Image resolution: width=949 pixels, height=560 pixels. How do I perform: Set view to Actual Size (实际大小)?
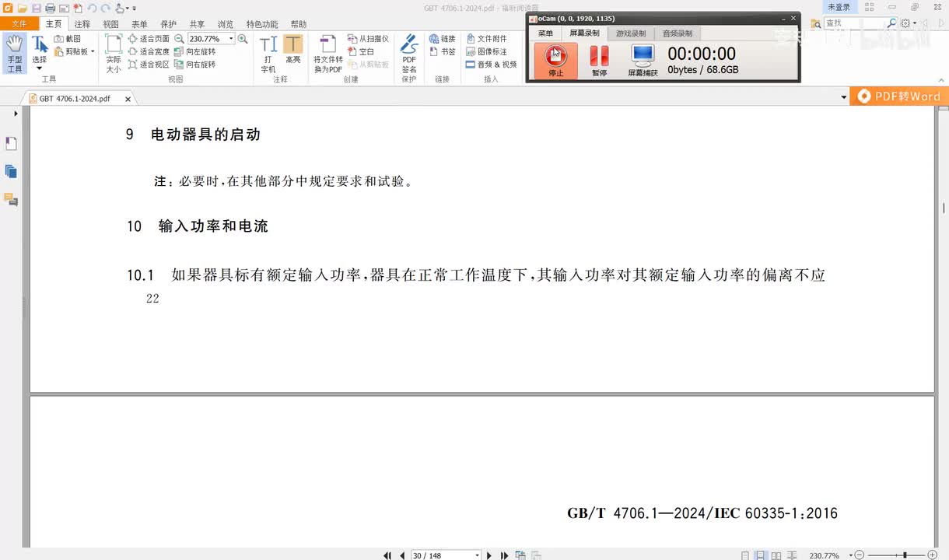114,54
